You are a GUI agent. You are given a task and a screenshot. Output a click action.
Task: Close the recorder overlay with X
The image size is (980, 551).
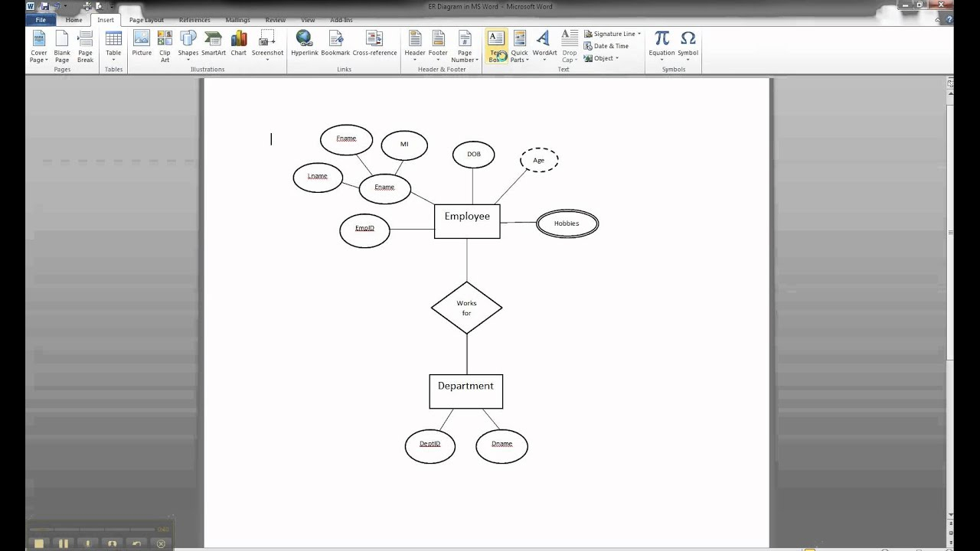point(161,543)
